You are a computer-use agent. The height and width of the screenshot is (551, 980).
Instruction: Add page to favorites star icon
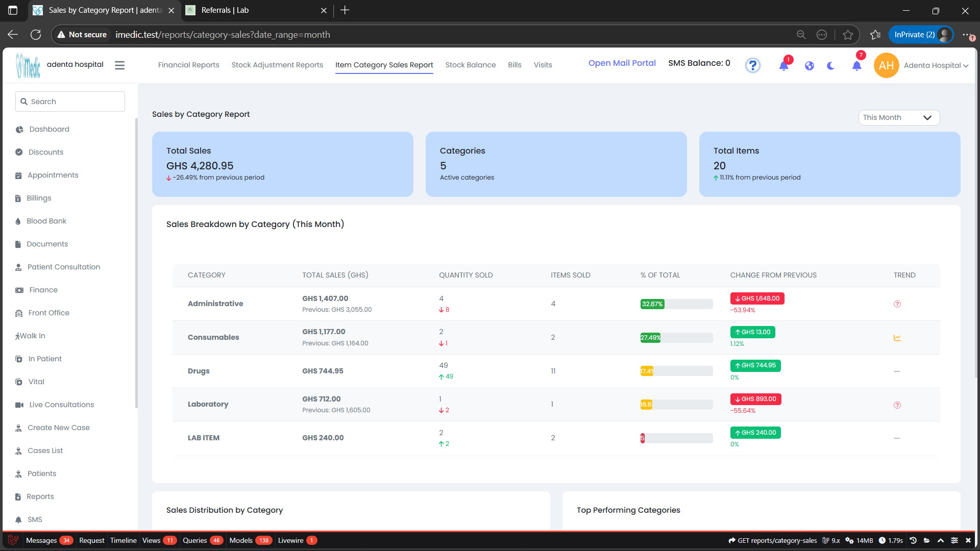pos(848,35)
